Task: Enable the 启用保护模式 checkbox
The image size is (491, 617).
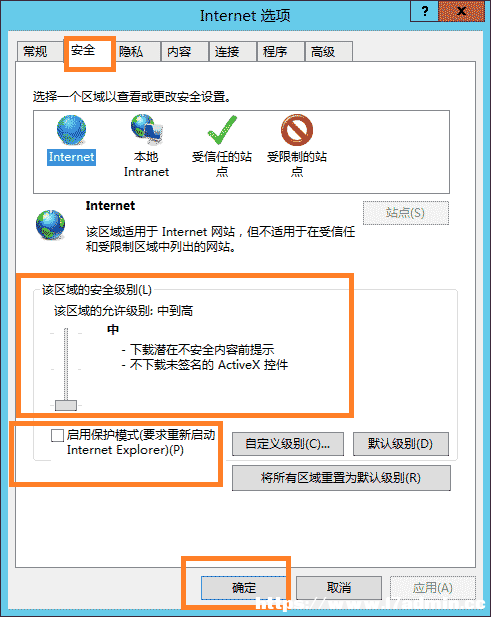Action: 57,435
